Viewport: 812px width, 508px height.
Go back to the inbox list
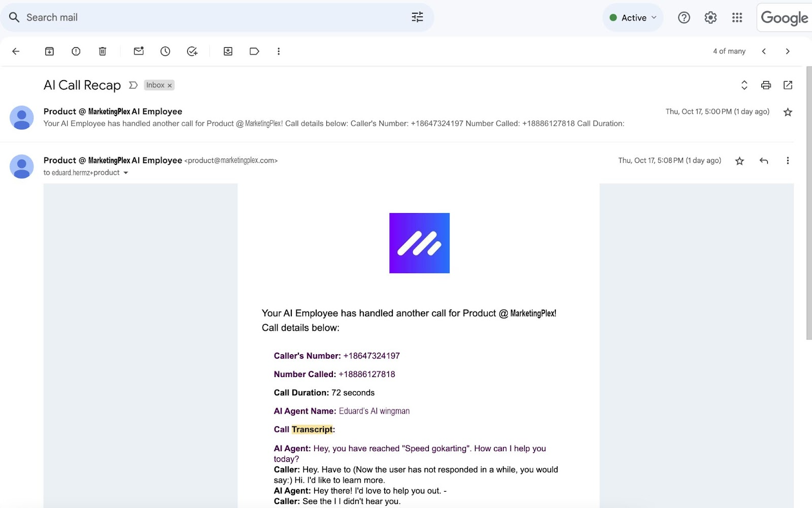tap(16, 51)
